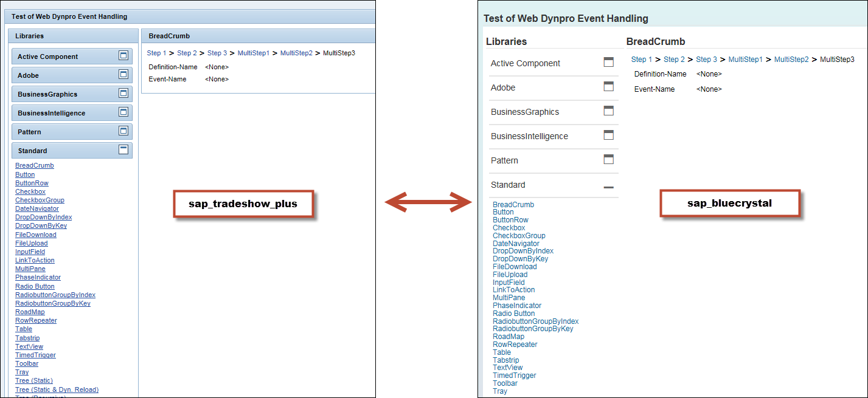Select InputField link in tradeshow theme list
The width and height of the screenshot is (868, 398).
(30, 252)
